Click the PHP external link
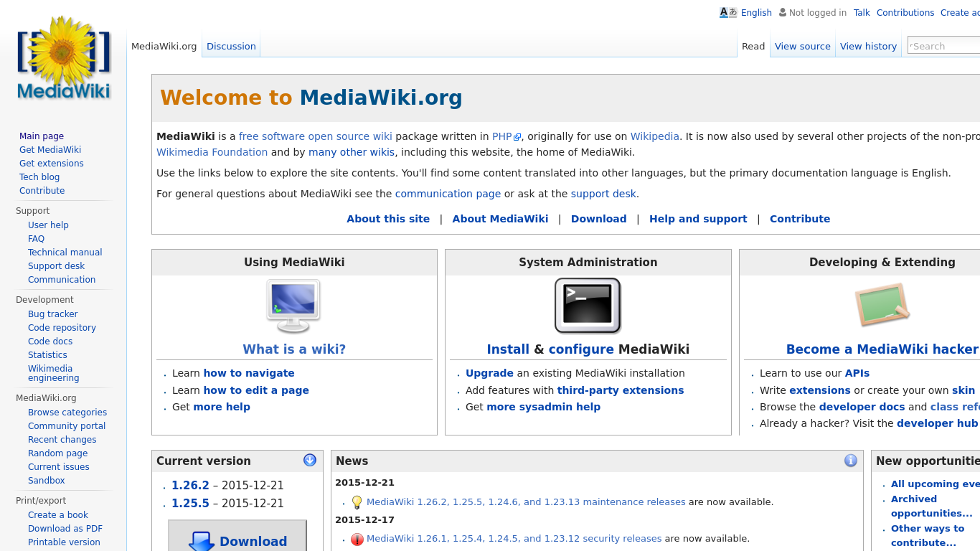980x551 pixels. 507,136
